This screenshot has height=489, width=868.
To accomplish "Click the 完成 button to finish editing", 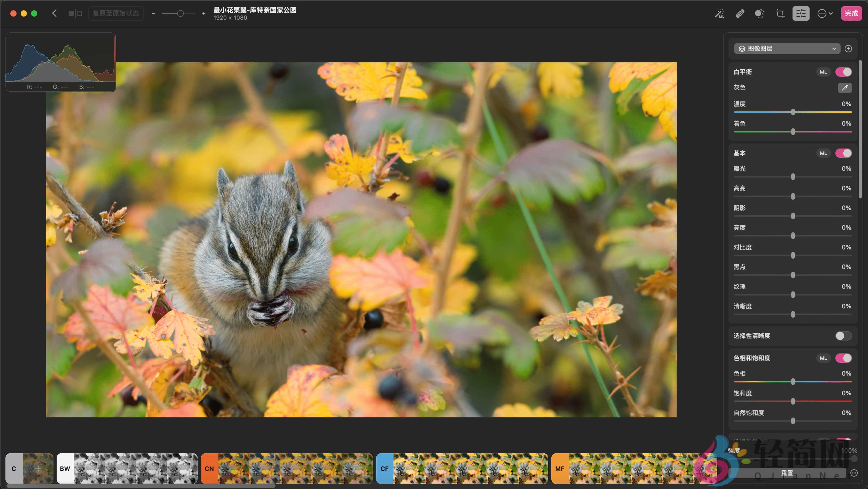I will [x=851, y=13].
